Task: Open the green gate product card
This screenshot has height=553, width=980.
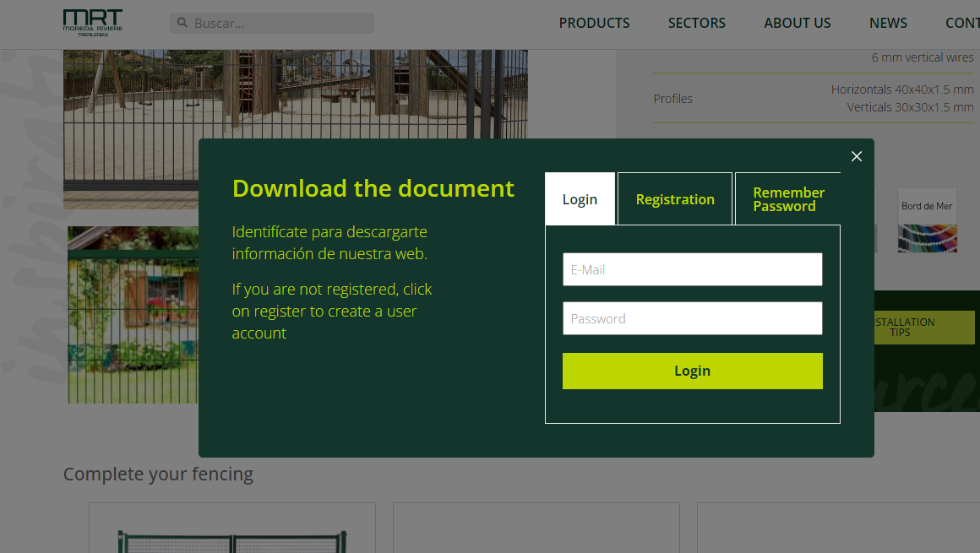Action: 232,528
